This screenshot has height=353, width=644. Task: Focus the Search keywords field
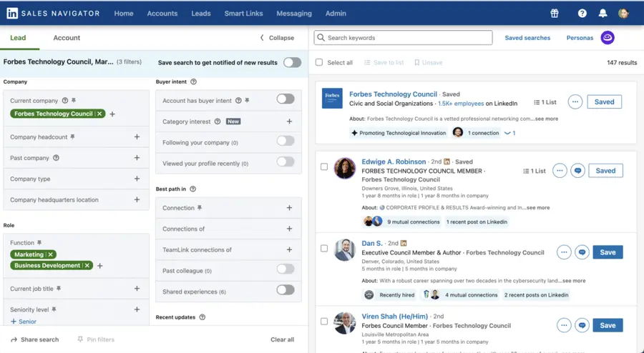pos(404,38)
